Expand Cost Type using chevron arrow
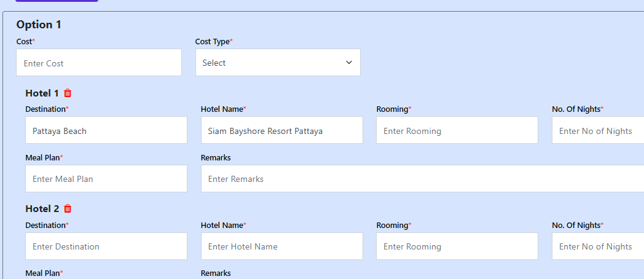 (349, 63)
